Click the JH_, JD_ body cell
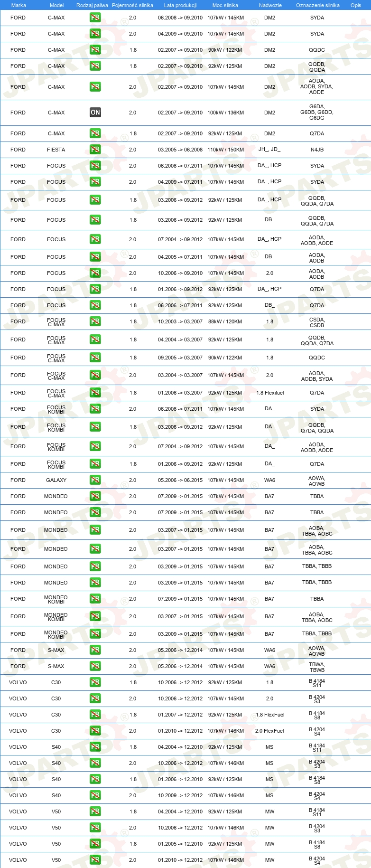This screenshot has width=371, height=868. point(269,149)
